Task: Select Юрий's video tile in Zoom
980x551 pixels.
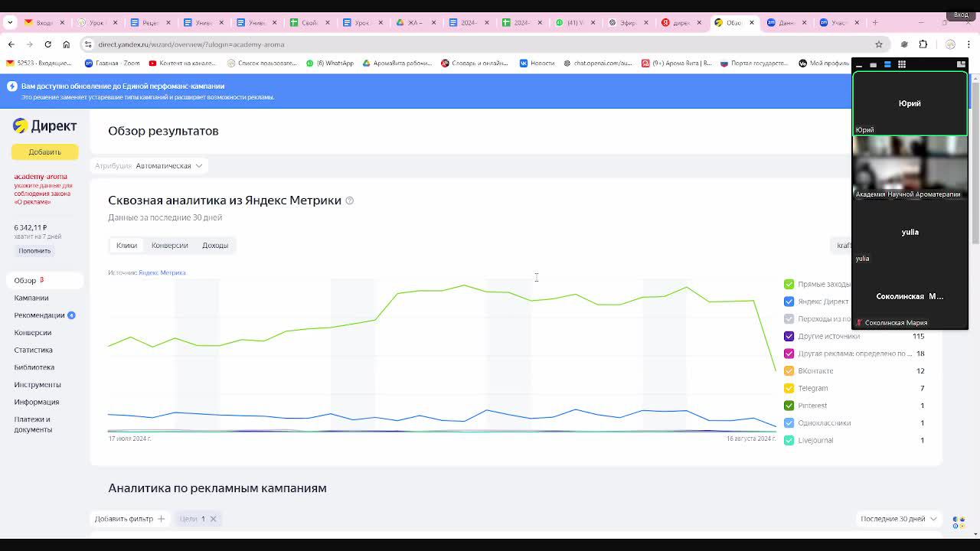Action: coord(910,104)
